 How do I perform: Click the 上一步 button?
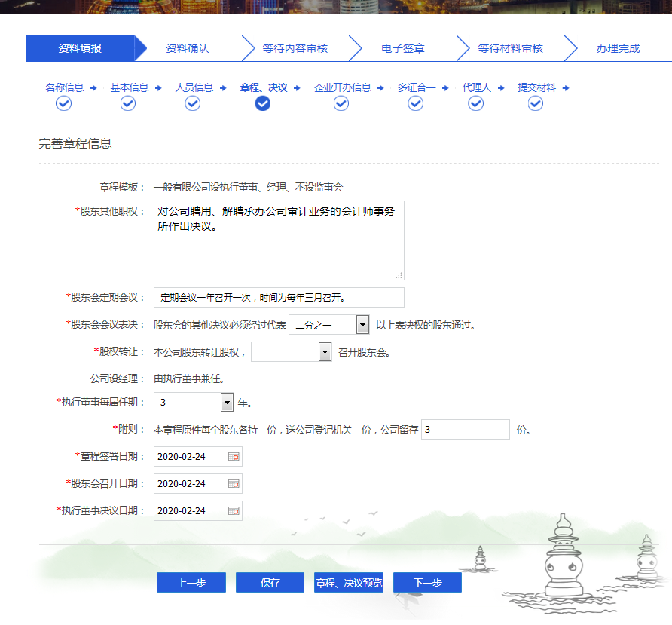click(x=191, y=582)
